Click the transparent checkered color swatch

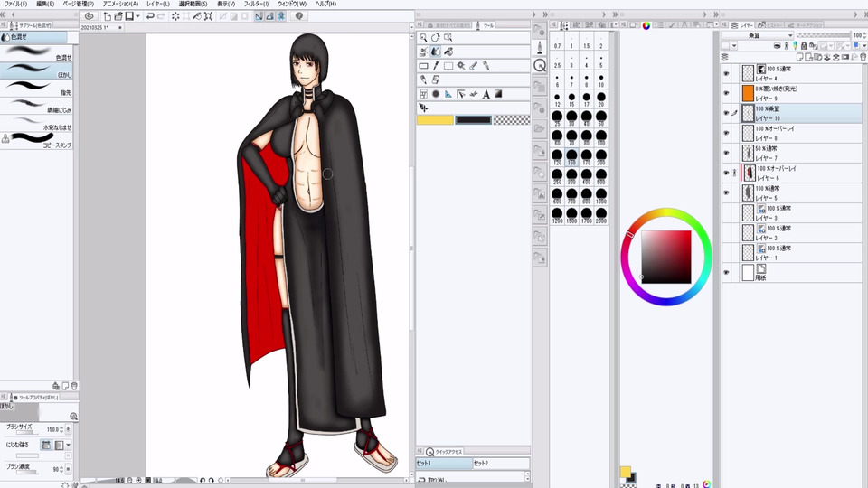pyautogui.click(x=512, y=120)
